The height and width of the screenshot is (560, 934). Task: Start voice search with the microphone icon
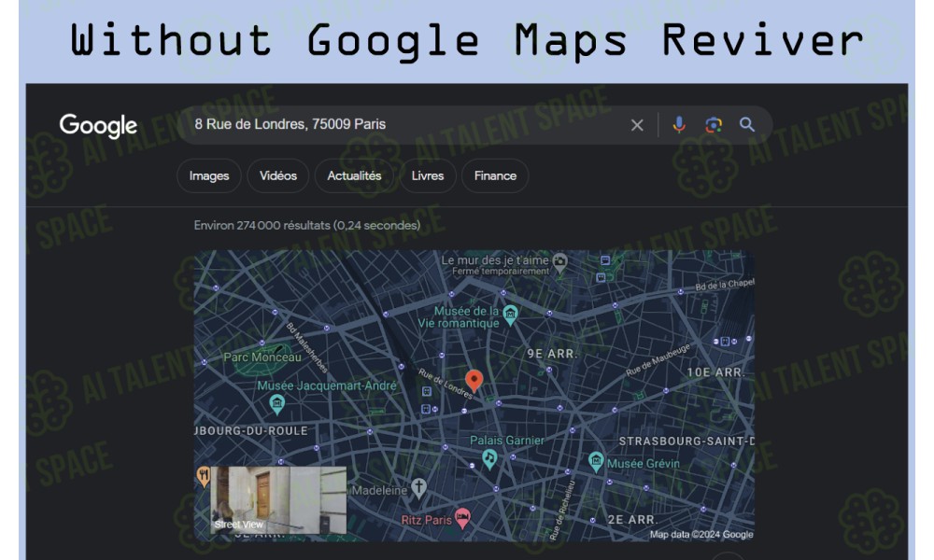pos(678,124)
